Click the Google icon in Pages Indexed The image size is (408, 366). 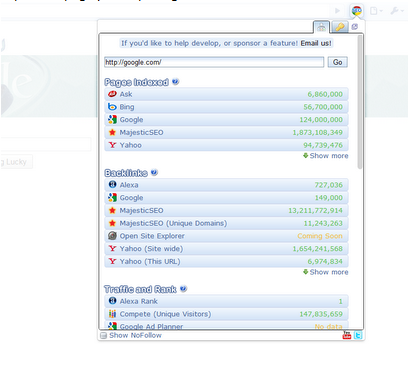[112, 119]
